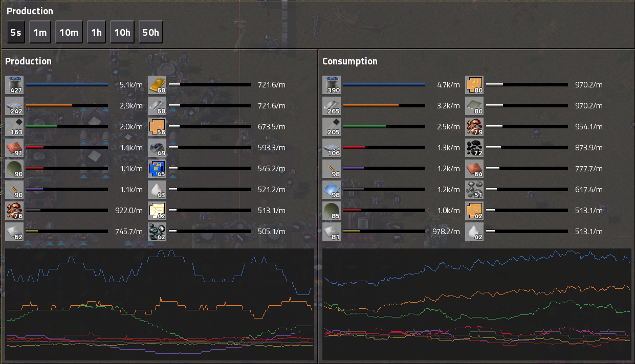The image size is (635, 364).
Task: Click the Production line graph
Action: [159, 304]
